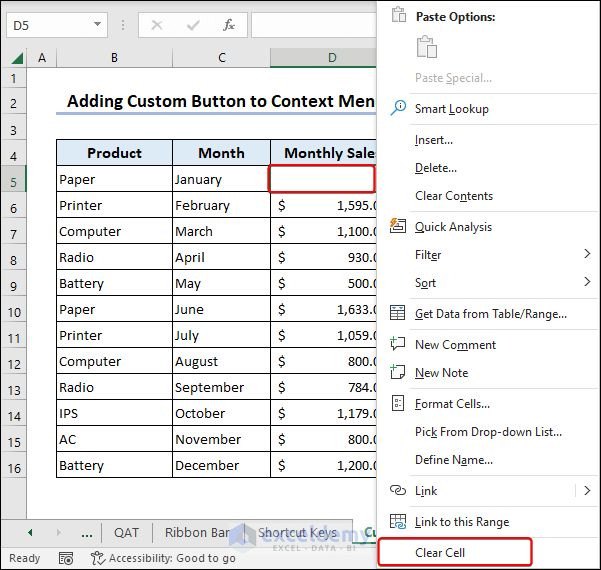Click the Format Cells icon
Viewport: 601px width, 570px height.
point(397,403)
